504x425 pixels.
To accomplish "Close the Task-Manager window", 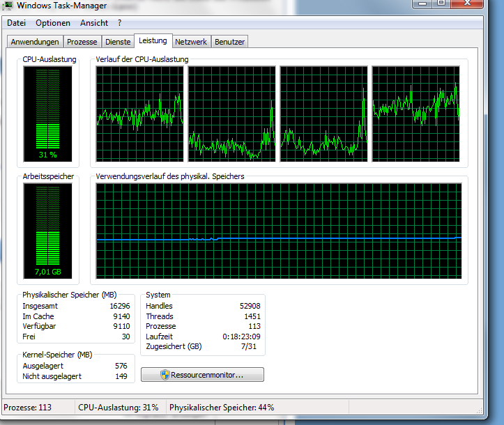I will click(467, 3).
